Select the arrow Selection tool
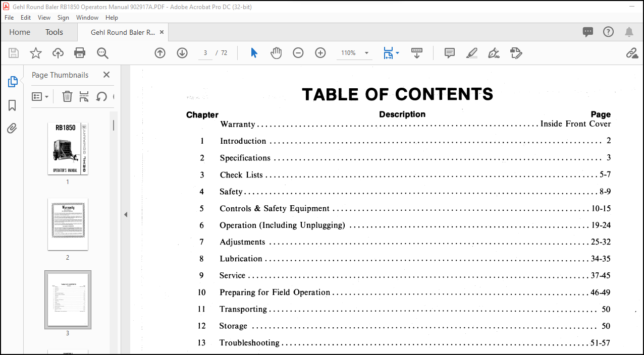Image resolution: width=644 pixels, height=355 pixels. pyautogui.click(x=254, y=53)
